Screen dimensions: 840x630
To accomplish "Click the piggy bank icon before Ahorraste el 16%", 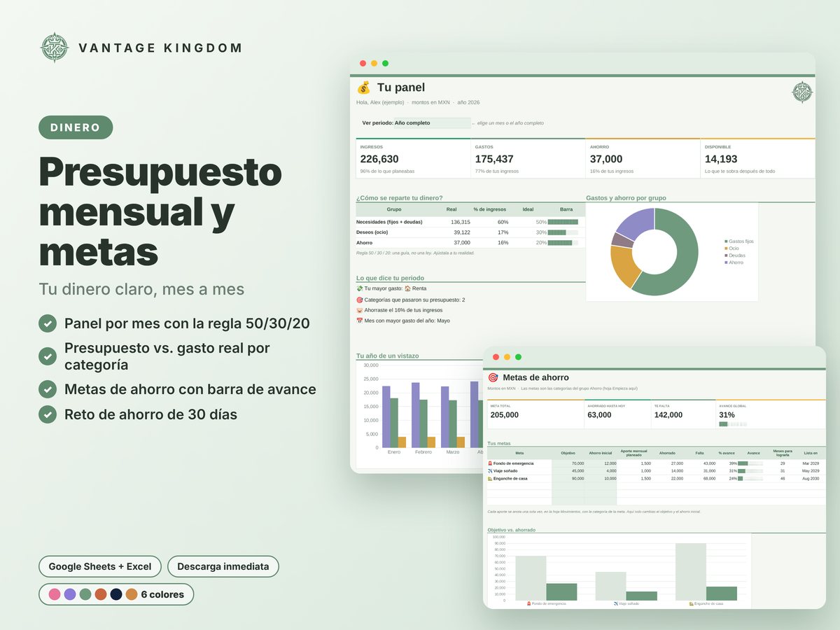I will coord(360,310).
